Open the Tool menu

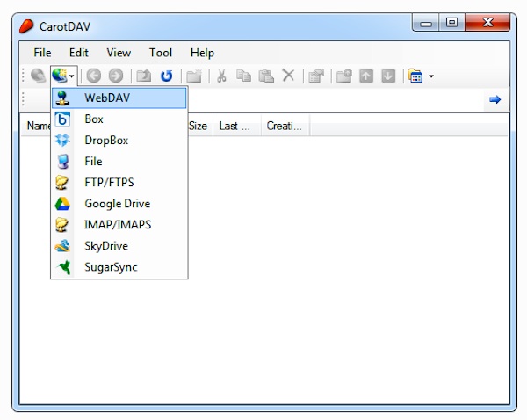pyautogui.click(x=161, y=53)
